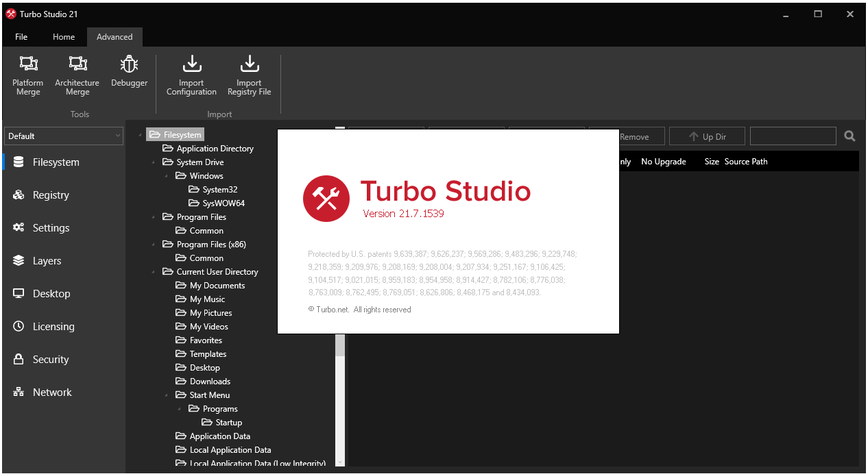Collapse the Start Menu folder node

(x=166, y=396)
